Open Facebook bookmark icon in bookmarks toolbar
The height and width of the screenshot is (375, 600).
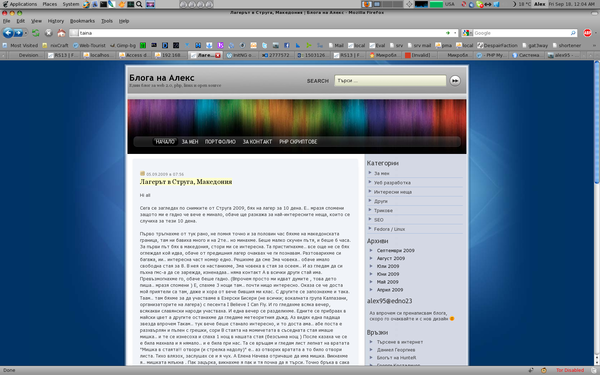(x=287, y=45)
